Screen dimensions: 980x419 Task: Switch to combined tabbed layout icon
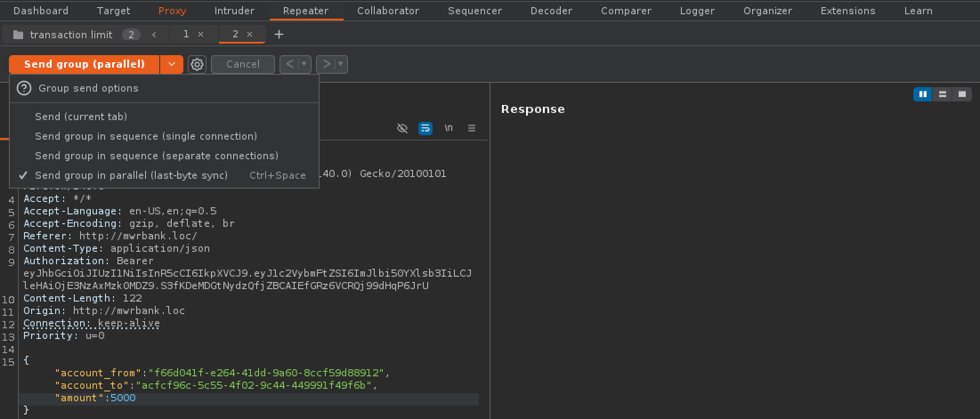pyautogui.click(x=962, y=94)
